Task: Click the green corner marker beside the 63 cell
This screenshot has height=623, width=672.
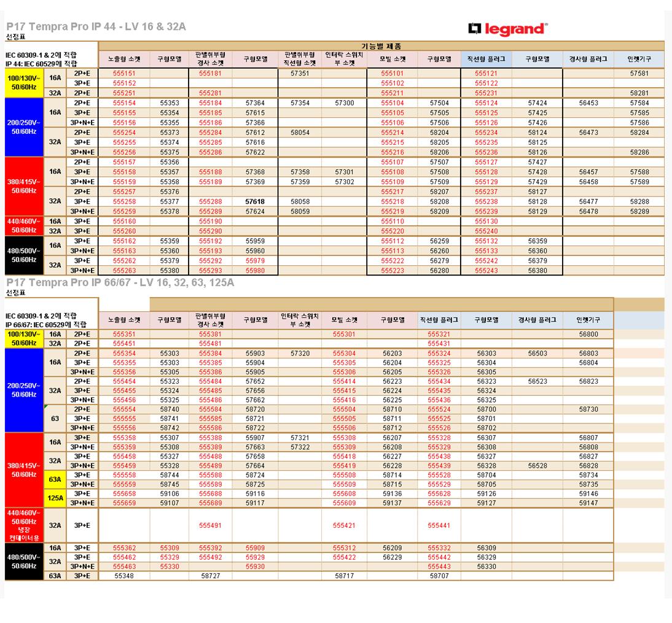Action: point(45,407)
